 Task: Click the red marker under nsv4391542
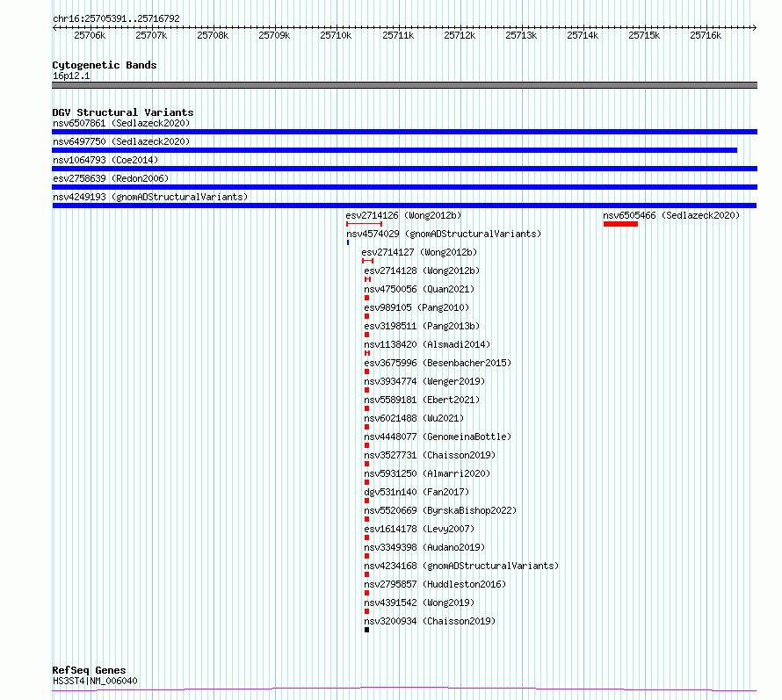pos(367,611)
